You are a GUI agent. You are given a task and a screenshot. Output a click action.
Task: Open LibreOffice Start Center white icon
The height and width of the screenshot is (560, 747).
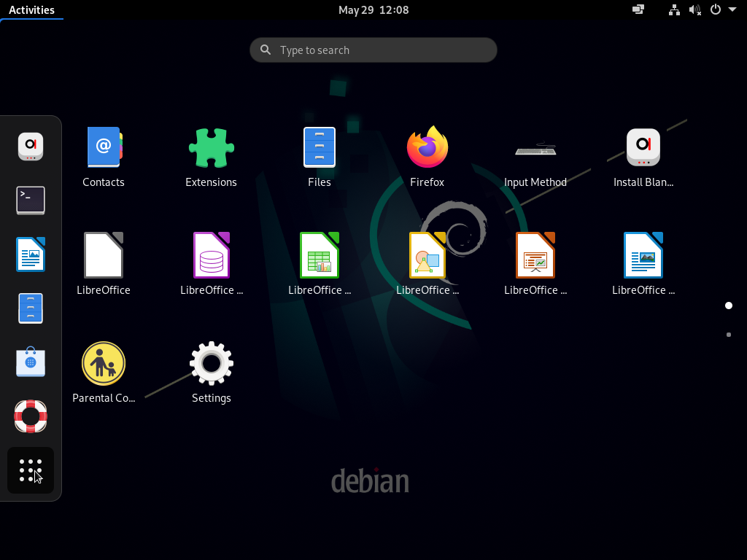coord(104,264)
